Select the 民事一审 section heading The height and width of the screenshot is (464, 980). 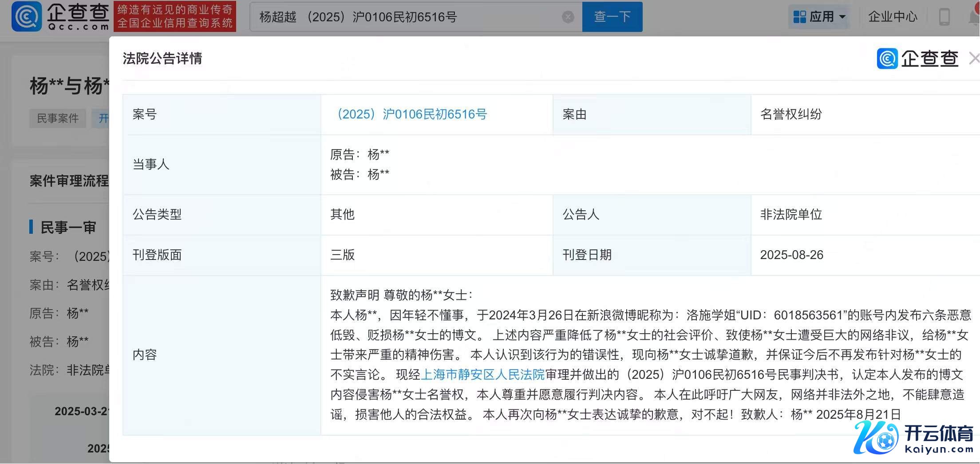click(x=68, y=228)
